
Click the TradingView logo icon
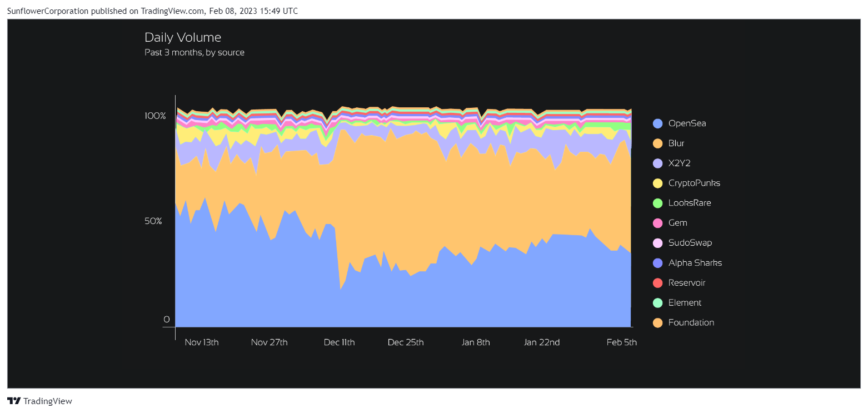[x=14, y=401]
